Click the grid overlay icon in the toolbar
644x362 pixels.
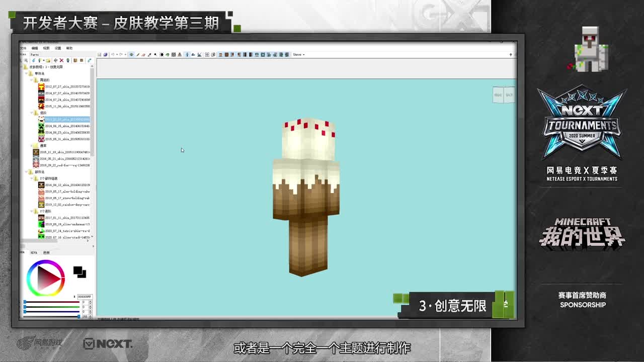207,54
